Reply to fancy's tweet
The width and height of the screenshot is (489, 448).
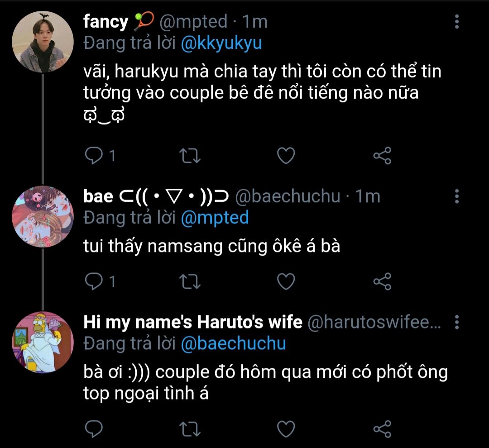coord(94,156)
